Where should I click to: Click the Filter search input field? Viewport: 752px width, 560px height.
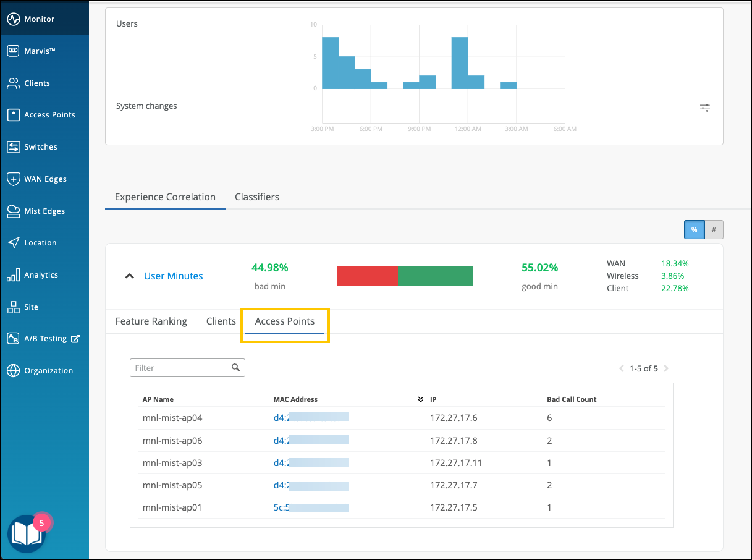click(x=180, y=368)
